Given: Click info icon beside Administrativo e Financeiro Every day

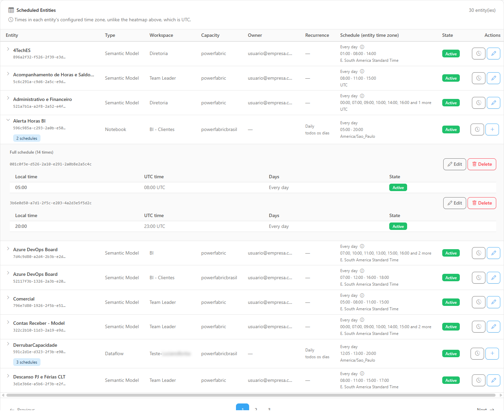Looking at the screenshot, I should tap(362, 96).
